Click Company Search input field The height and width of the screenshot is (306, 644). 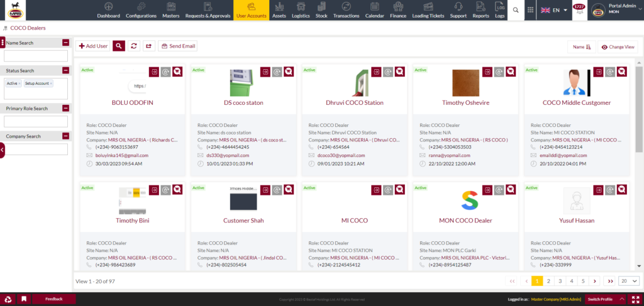36,150
